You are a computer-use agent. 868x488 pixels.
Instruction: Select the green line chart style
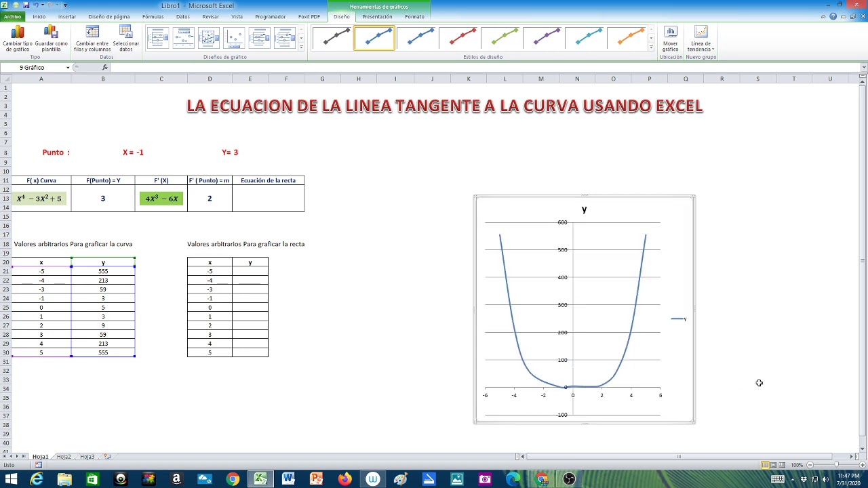[500, 38]
